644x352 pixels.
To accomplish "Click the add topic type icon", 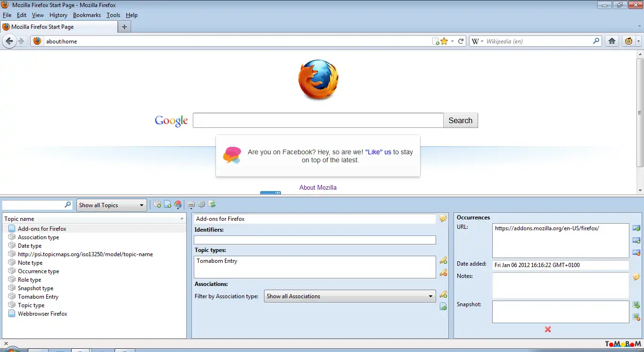I will click(x=443, y=260).
